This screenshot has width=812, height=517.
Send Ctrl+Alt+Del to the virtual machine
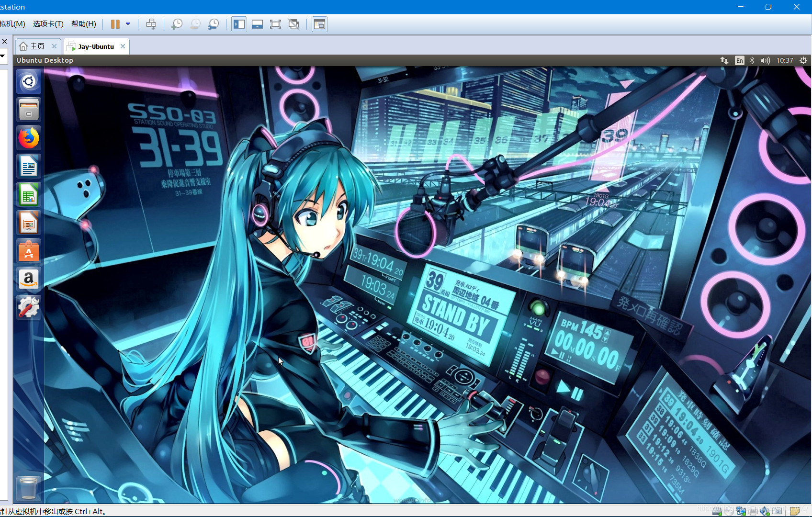click(x=151, y=24)
